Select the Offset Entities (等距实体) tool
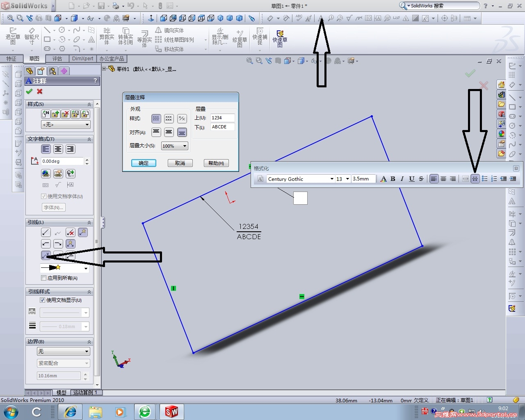This screenshot has width=525, height=420. [x=144, y=39]
